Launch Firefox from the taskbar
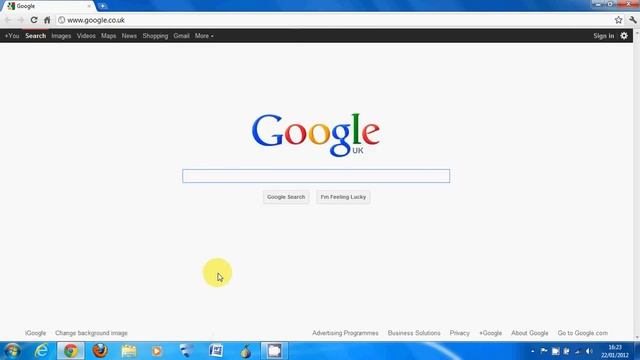This screenshot has width=640, height=360. coord(100,351)
